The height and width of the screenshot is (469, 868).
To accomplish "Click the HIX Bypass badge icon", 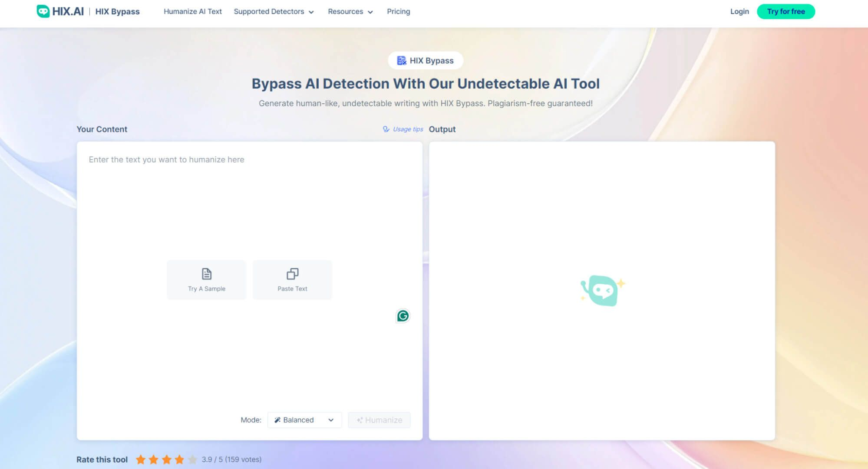I will coord(402,61).
